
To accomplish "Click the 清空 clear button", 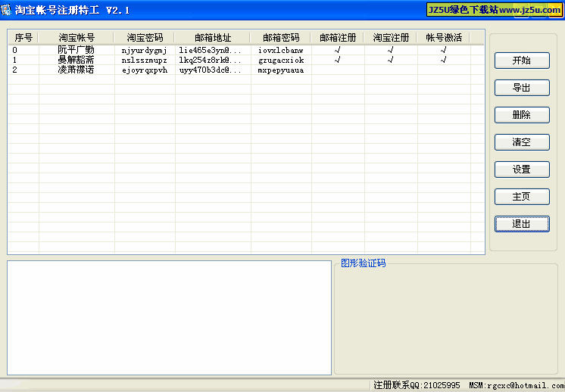I will pos(522,142).
